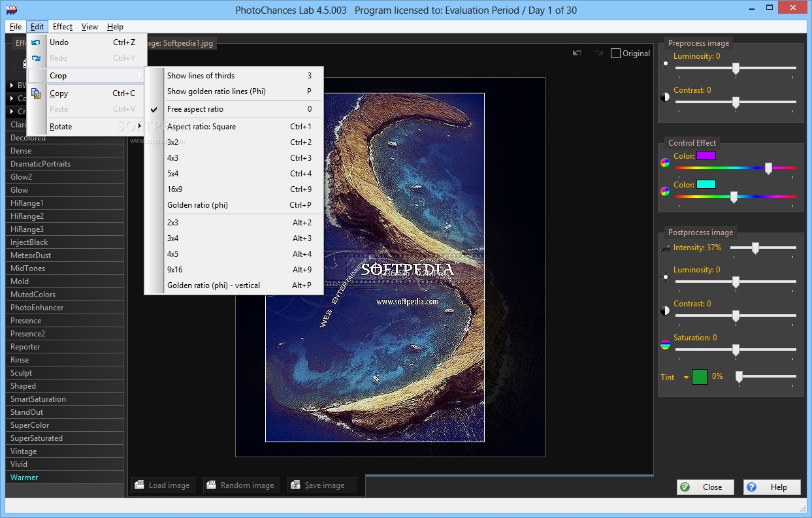Select the 4x3 crop ratio
812x518 pixels.
[x=234, y=158]
